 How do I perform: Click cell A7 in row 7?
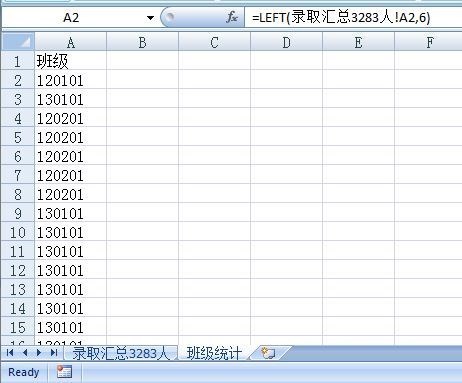pos(70,175)
